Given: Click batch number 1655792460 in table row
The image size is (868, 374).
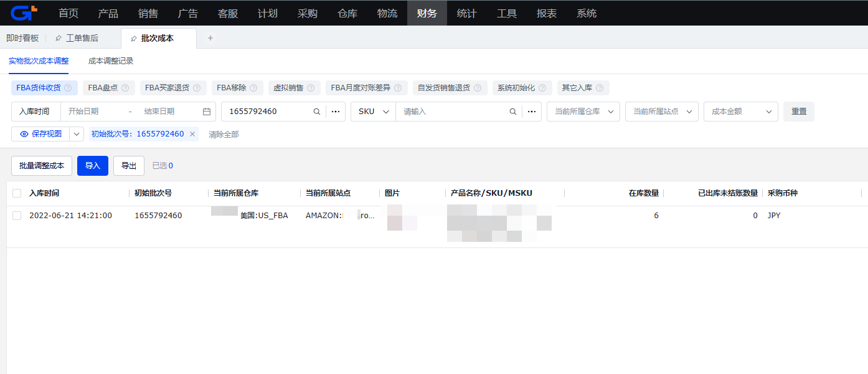Looking at the screenshot, I should point(158,216).
